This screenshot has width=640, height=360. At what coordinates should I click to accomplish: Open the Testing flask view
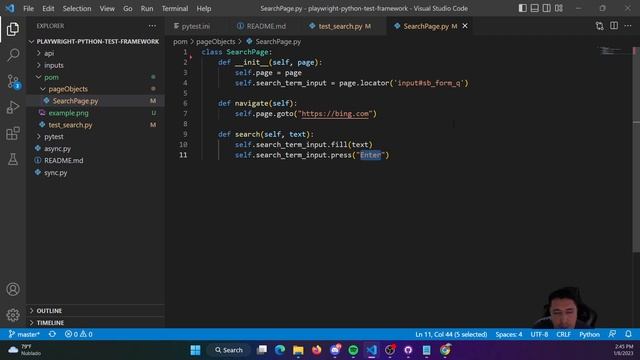point(13,159)
